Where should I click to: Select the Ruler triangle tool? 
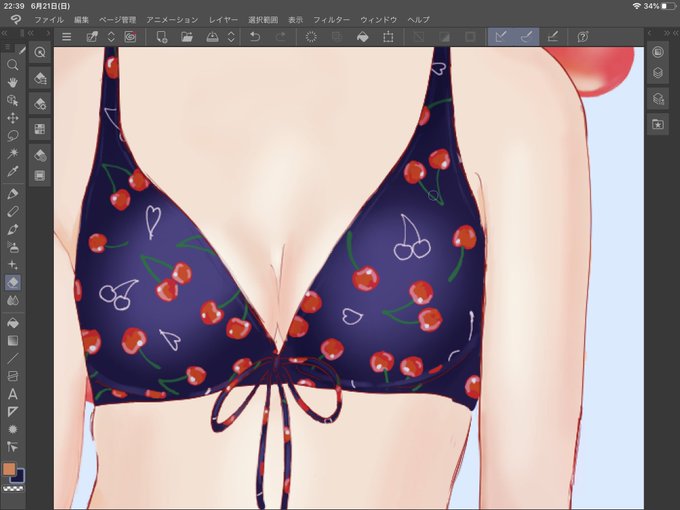(13, 412)
